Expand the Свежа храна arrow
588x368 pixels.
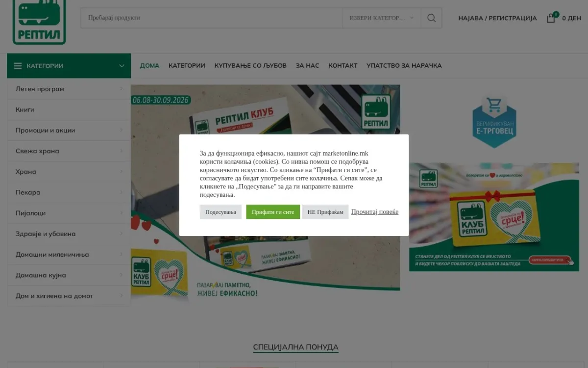coord(121,151)
